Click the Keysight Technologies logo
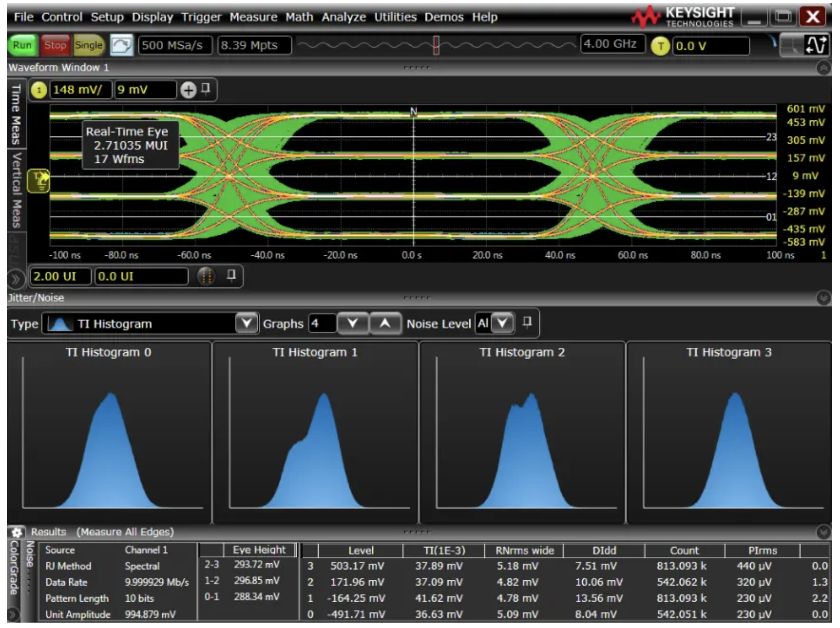The height and width of the screenshot is (628, 840). point(683,17)
